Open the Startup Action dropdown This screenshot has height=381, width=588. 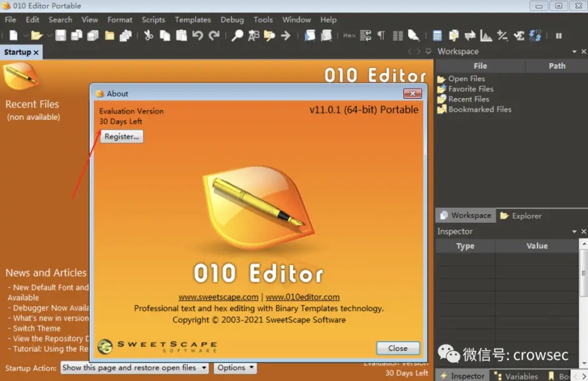[x=134, y=368]
